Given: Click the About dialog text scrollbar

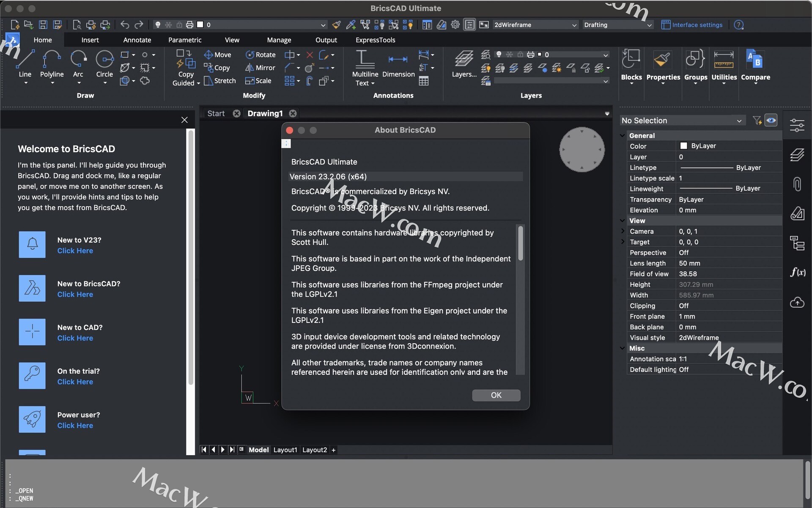Looking at the screenshot, I should click(521, 243).
